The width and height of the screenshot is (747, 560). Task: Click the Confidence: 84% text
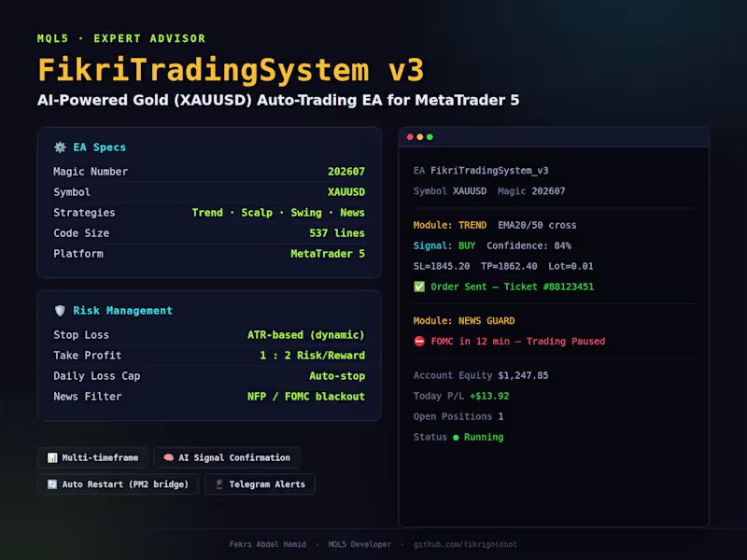tap(529, 245)
